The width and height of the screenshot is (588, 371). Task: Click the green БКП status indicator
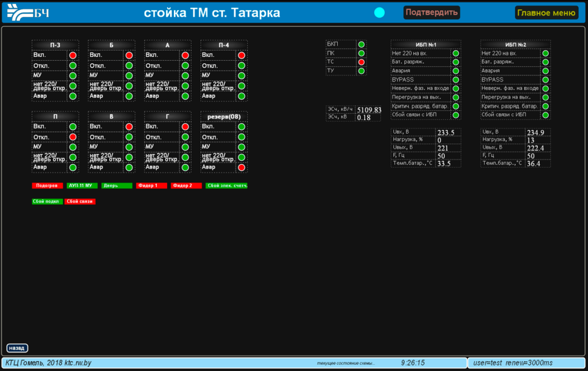361,44
